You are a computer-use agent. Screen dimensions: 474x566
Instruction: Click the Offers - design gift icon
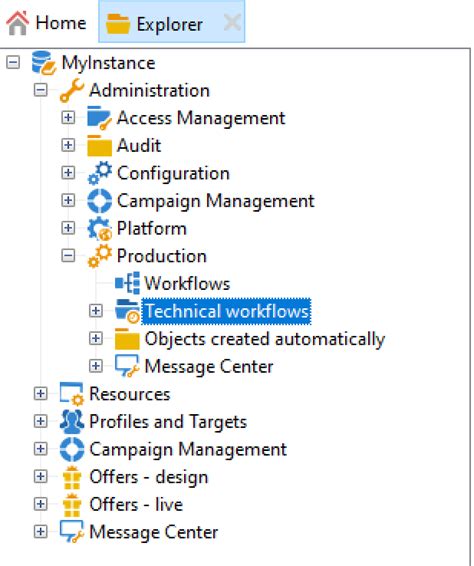click(x=71, y=477)
